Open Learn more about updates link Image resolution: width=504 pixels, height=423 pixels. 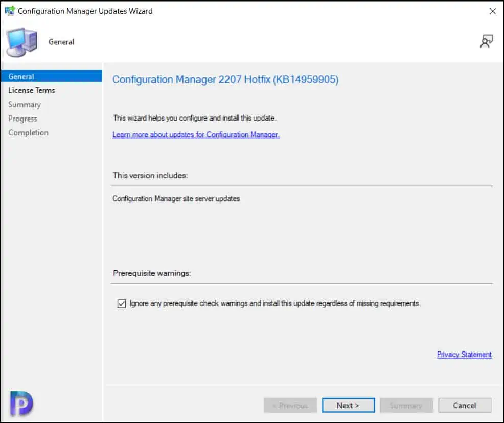[x=196, y=134]
